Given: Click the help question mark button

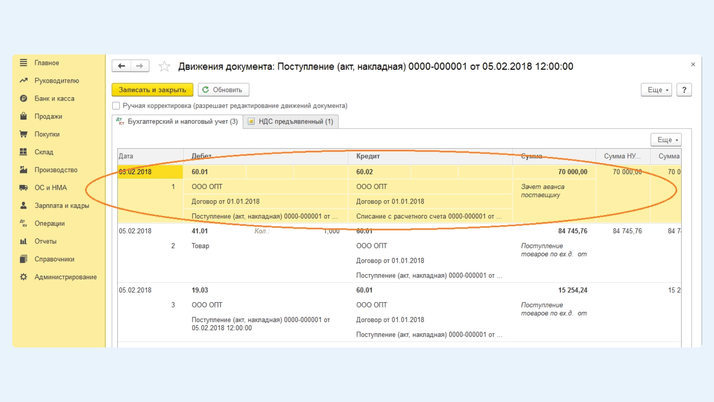Looking at the screenshot, I should (x=684, y=90).
